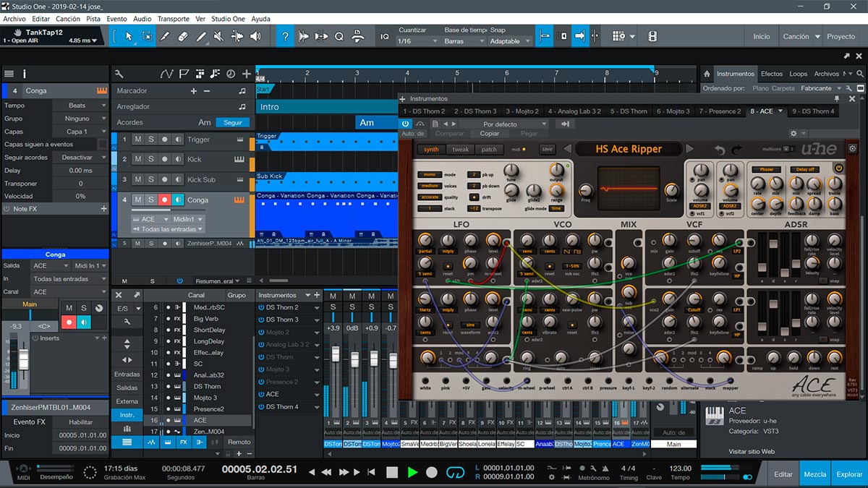
Task: Open the marker track flag icon
Action: pyautogui.click(x=184, y=73)
